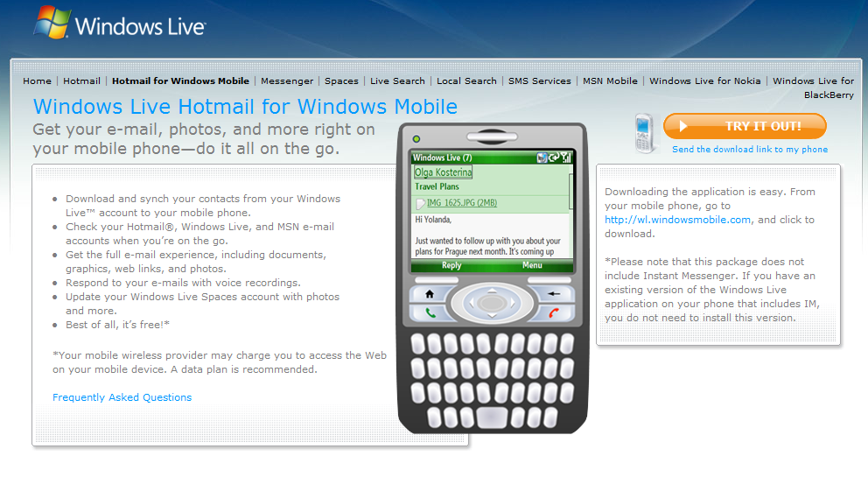
Task: Click the phone's space bar key
Action: (x=492, y=417)
